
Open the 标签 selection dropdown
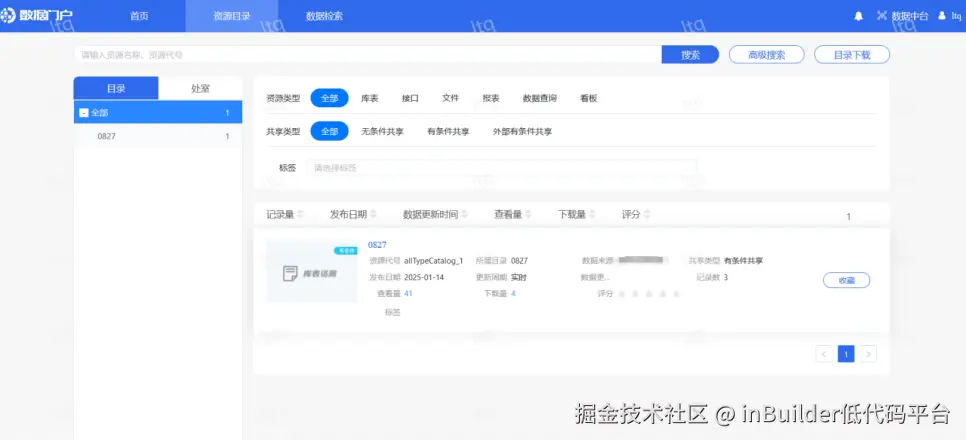pyautogui.click(x=501, y=168)
